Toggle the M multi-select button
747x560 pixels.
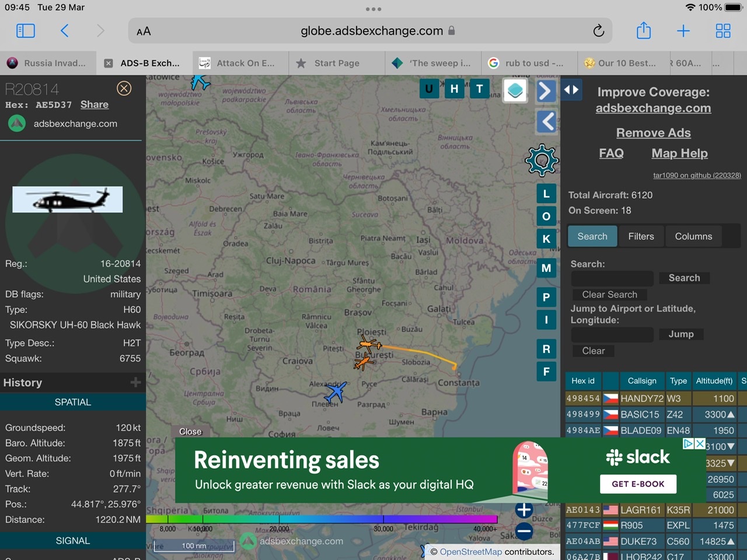point(546,268)
